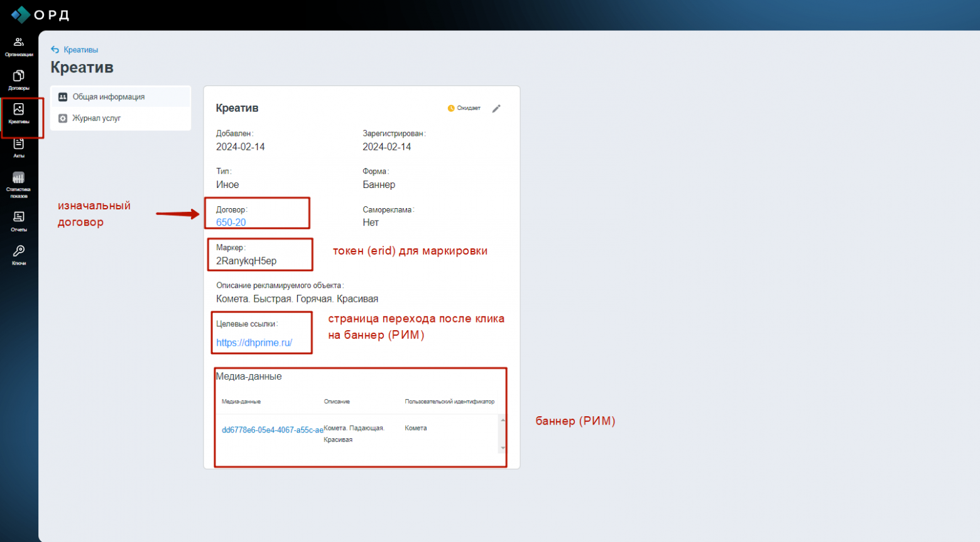The height and width of the screenshot is (542, 980).
Task: Open the Организации sidebar section
Action: pyautogui.click(x=19, y=47)
